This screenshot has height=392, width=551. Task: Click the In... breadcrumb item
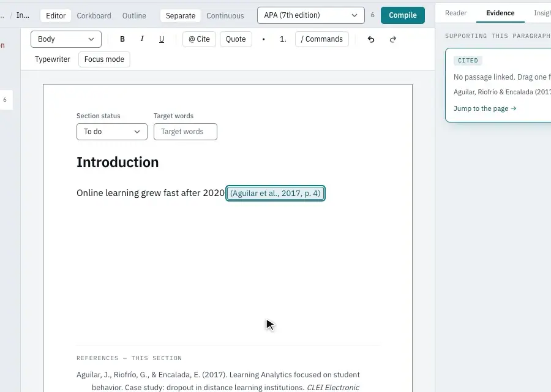click(23, 15)
